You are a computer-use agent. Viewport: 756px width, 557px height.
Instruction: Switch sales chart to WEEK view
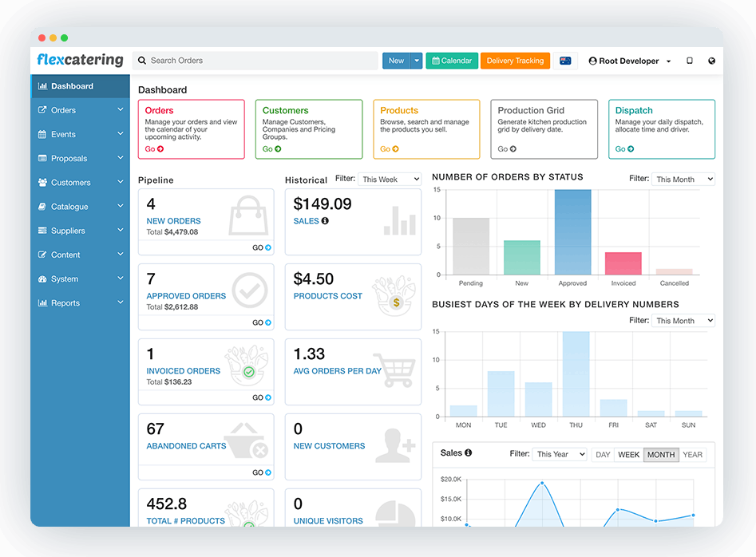[629, 455]
